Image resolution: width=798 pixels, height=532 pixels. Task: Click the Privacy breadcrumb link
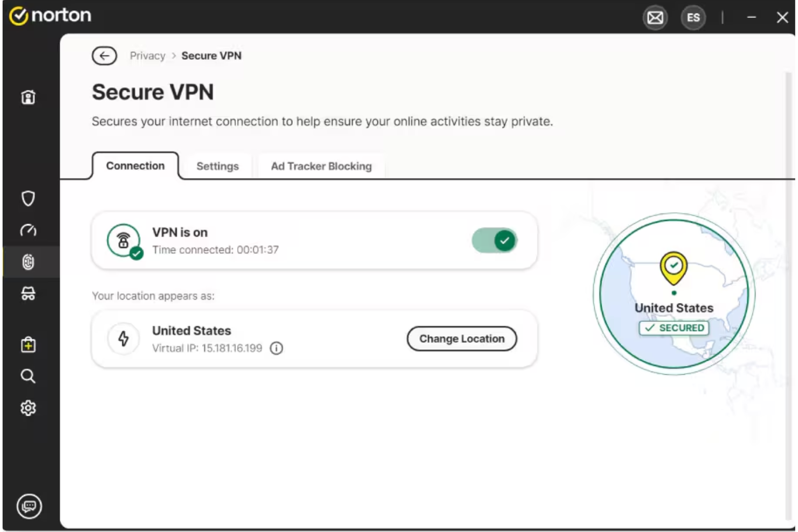tap(147, 56)
